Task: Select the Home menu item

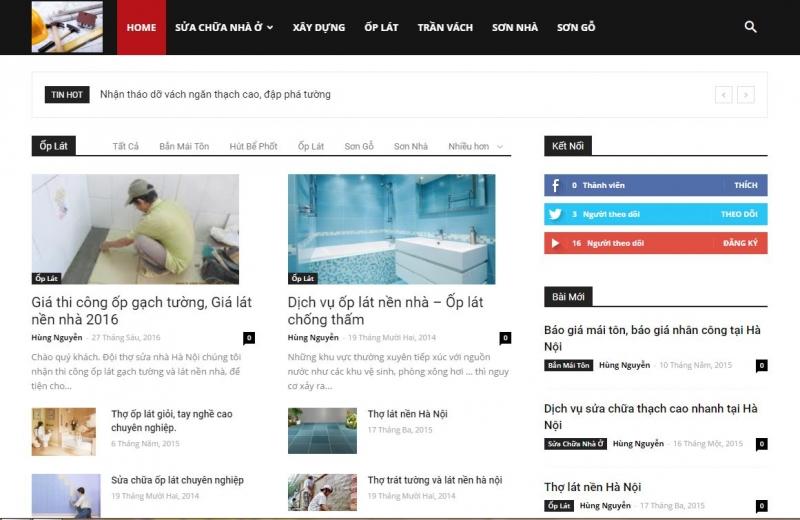Action: click(141, 27)
